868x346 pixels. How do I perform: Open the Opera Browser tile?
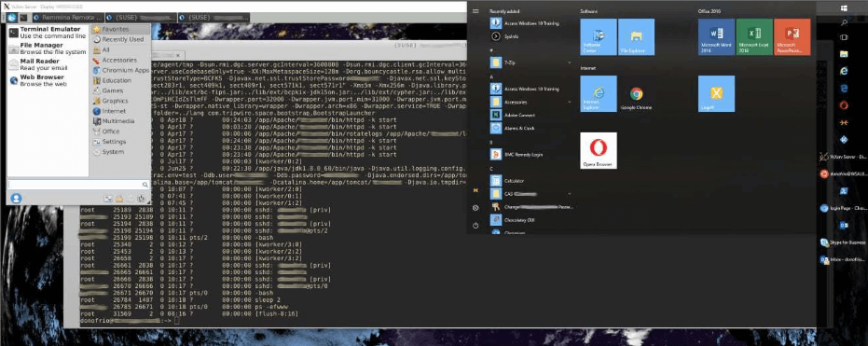point(598,150)
